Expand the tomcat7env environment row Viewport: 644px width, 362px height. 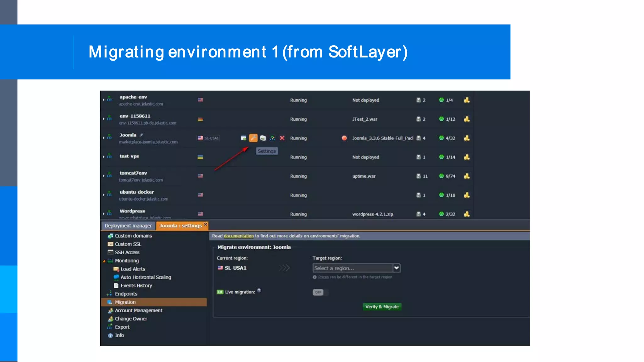103,176
